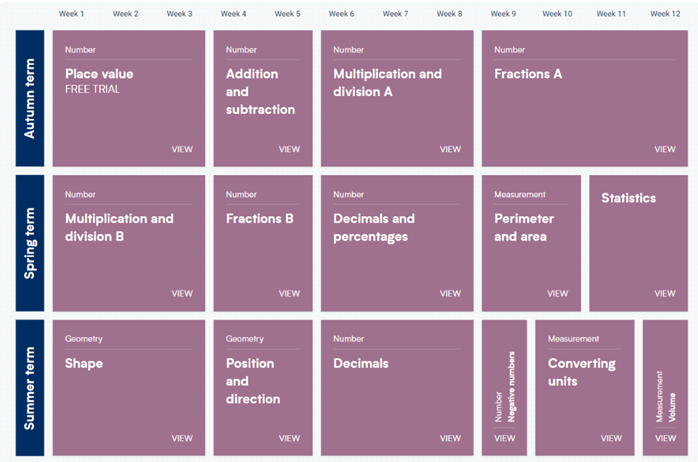Select the Spring term label
The width and height of the screenshot is (698, 462).
click(x=30, y=243)
